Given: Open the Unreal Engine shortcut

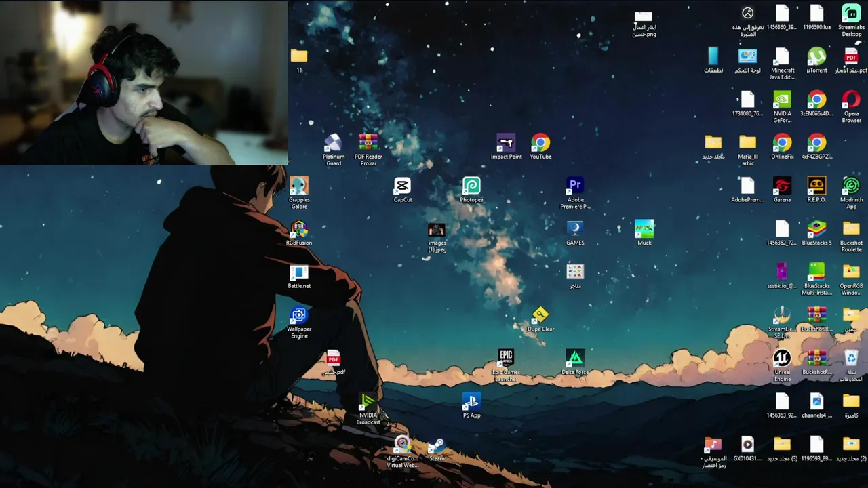Looking at the screenshot, I should pyautogui.click(x=782, y=366).
